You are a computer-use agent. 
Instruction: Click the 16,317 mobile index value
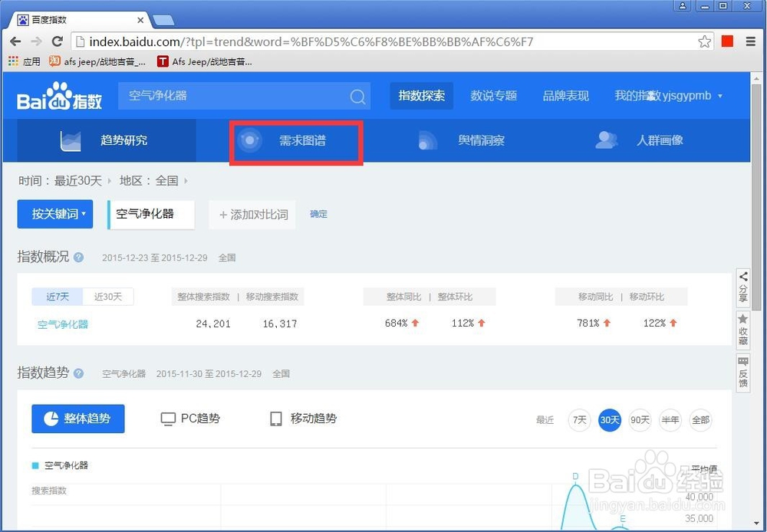coord(280,323)
